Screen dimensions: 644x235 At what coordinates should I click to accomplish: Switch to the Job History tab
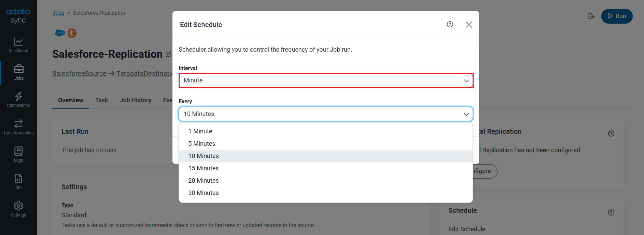(135, 100)
